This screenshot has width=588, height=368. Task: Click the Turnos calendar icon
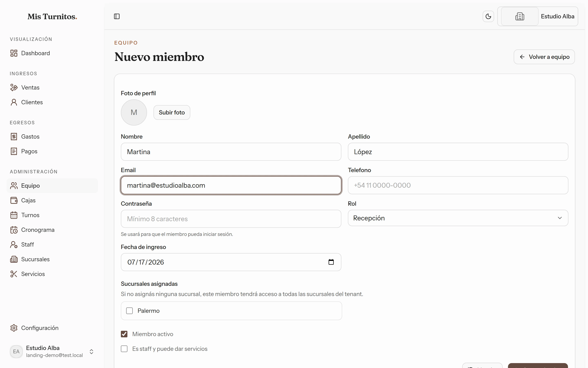coord(14,215)
